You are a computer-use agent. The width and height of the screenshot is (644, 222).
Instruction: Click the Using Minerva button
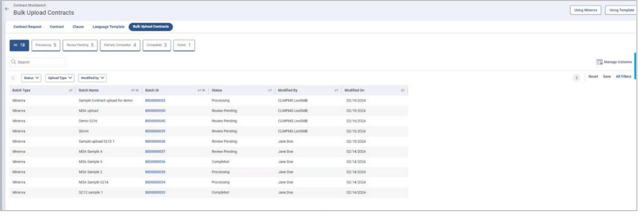pyautogui.click(x=585, y=10)
